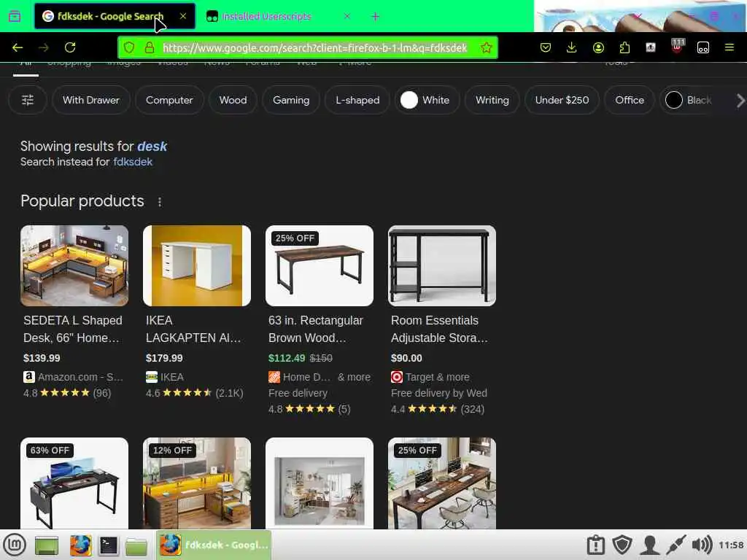The image size is (747, 560).
Task: Open the Firefox account icon
Action: click(x=598, y=47)
